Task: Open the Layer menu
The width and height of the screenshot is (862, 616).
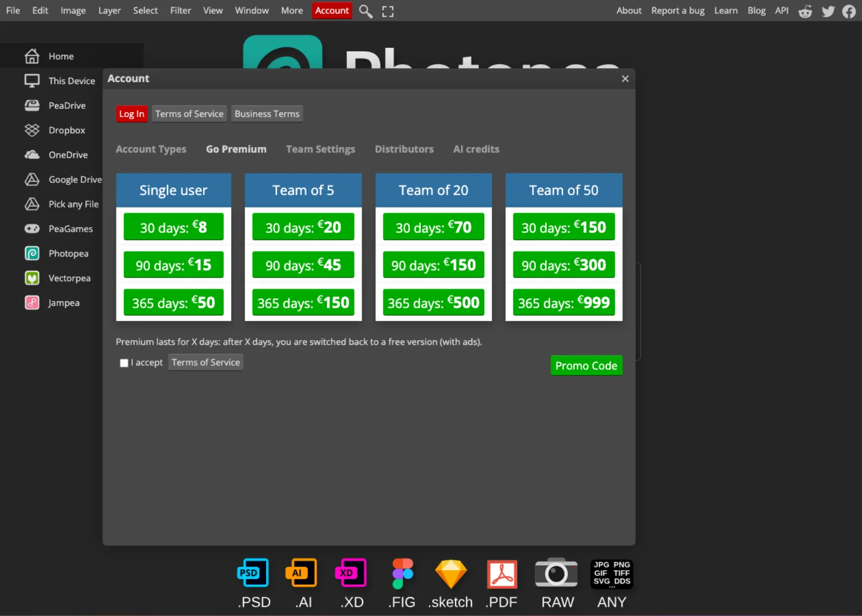Action: [109, 10]
